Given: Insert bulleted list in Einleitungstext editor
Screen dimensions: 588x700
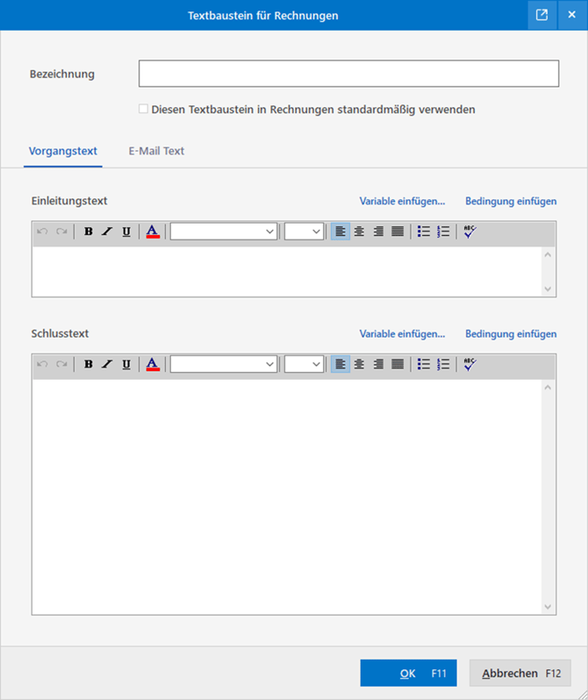Looking at the screenshot, I should pos(424,232).
